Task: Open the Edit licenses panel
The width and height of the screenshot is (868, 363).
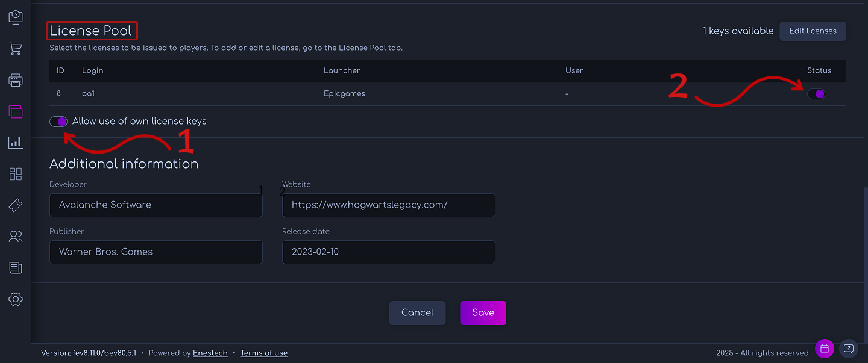Action: [x=813, y=31]
